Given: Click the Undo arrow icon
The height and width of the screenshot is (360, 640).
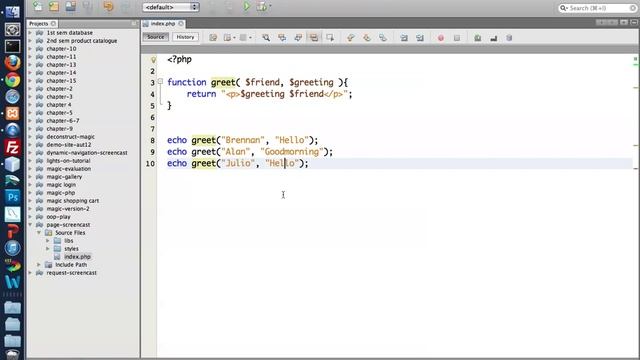Looking at the screenshot, I should click(109, 7).
